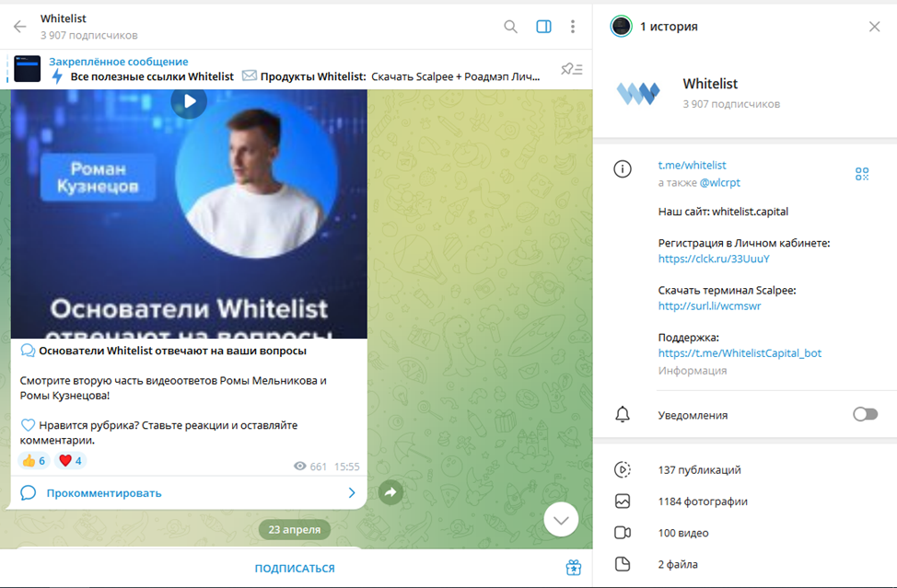897x588 pixels.
Task: Open Прокомментировать comments link
Action: (x=104, y=492)
